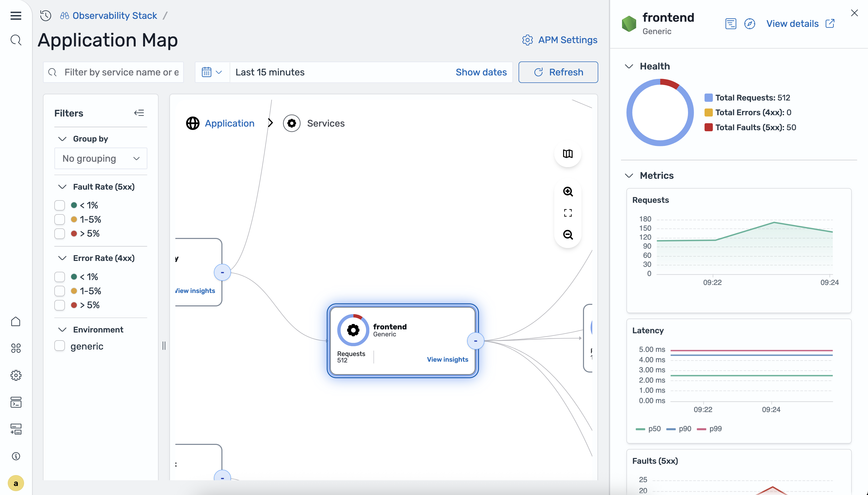Open the search icon in the sidebar
This screenshot has width=868, height=495.
point(16,40)
